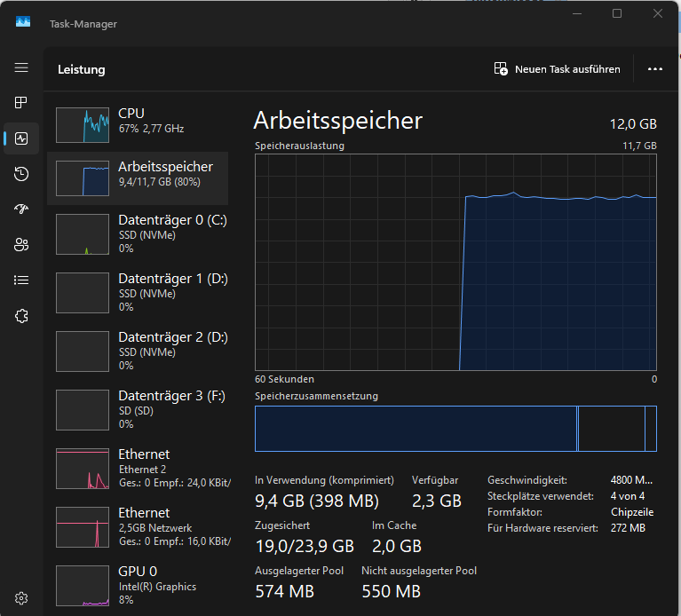Click the Speicherzusammensetzung composition bar

pyautogui.click(x=455, y=429)
